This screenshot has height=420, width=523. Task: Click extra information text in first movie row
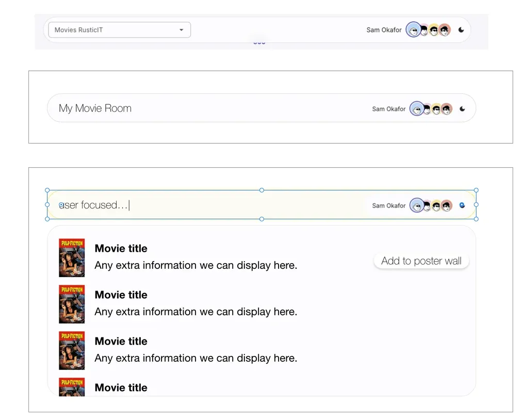pyautogui.click(x=196, y=266)
